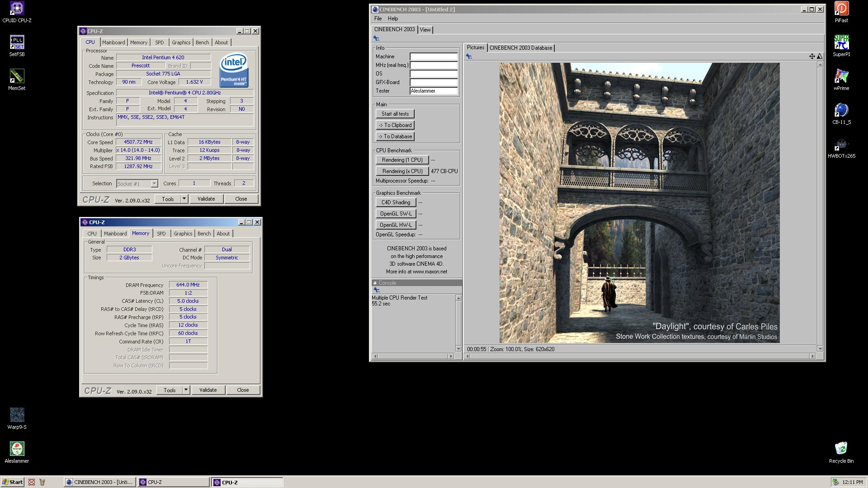Click the Tester field containing Aleslammer
Screen dimensions: 868x488
pyautogui.click(x=434, y=91)
